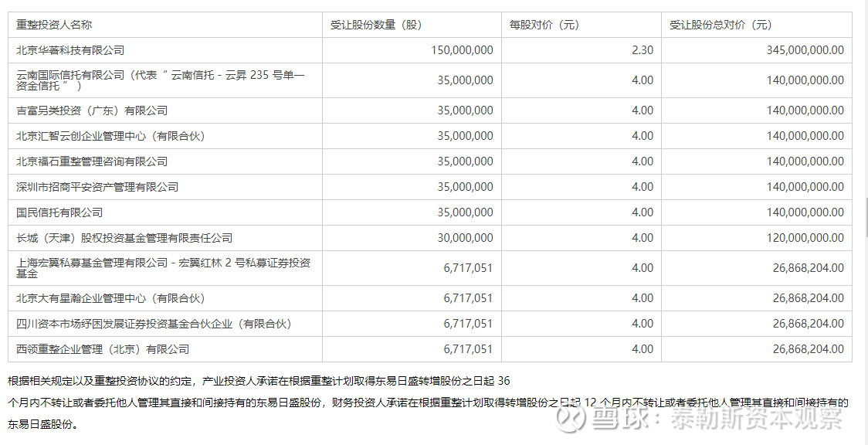Click 6,717,051 in the 上海宏翼 row
The width and height of the screenshot is (868, 445).
468,268
